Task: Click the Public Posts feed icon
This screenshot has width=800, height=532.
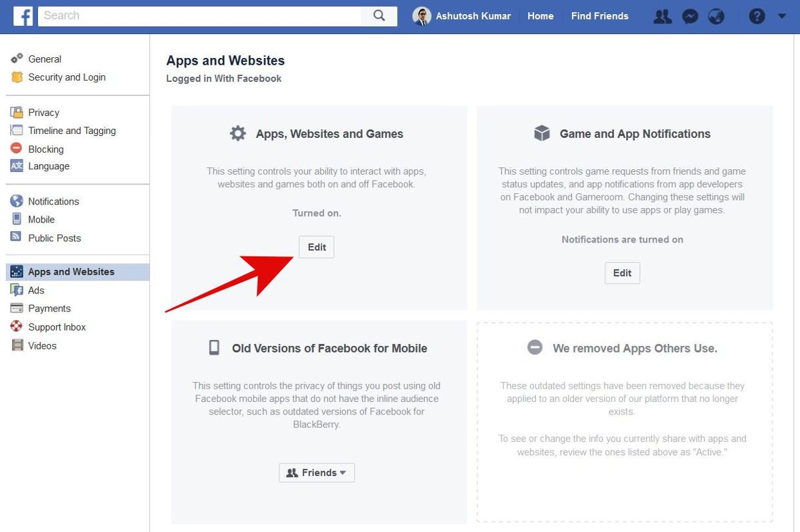Action: (x=17, y=237)
